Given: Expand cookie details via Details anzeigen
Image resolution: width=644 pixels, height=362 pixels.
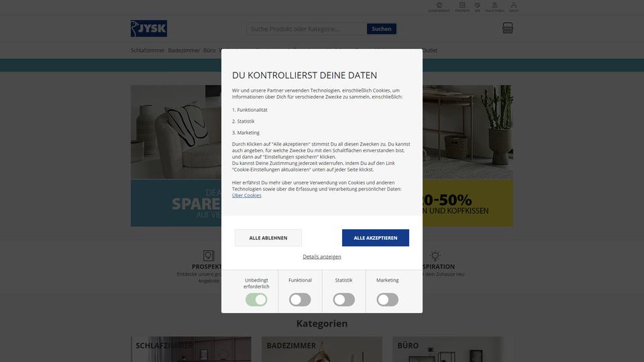Looking at the screenshot, I should (x=322, y=257).
